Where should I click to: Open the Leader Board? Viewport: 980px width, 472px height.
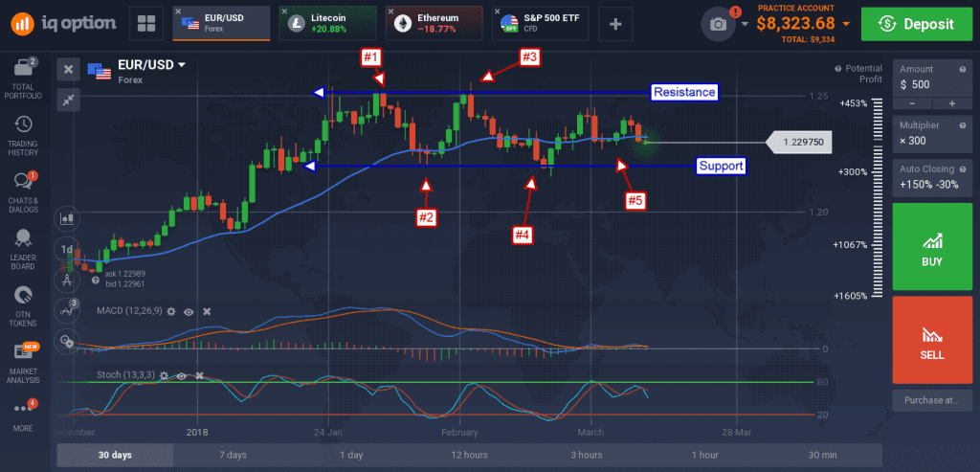point(23,250)
